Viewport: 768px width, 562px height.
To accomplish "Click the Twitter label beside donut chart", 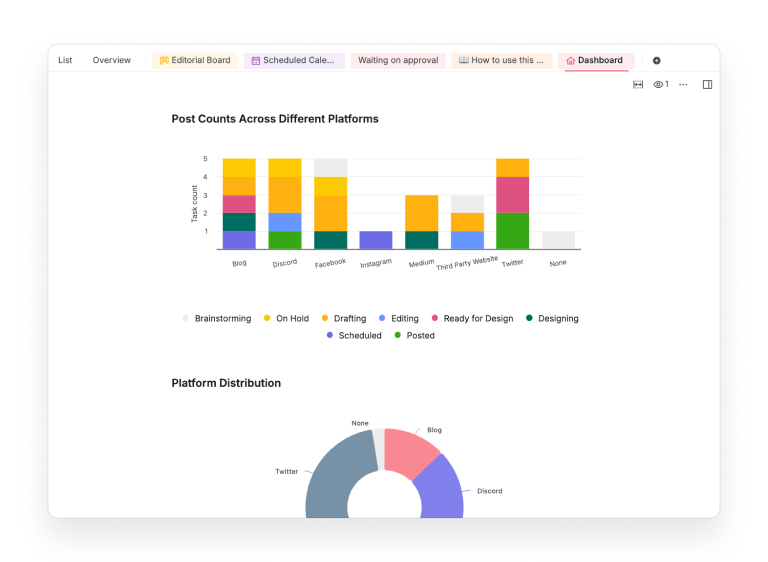I will click(287, 471).
